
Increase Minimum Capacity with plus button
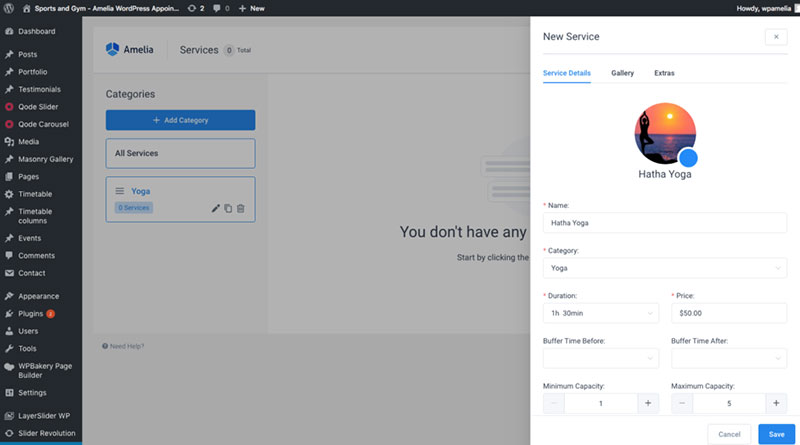point(648,403)
